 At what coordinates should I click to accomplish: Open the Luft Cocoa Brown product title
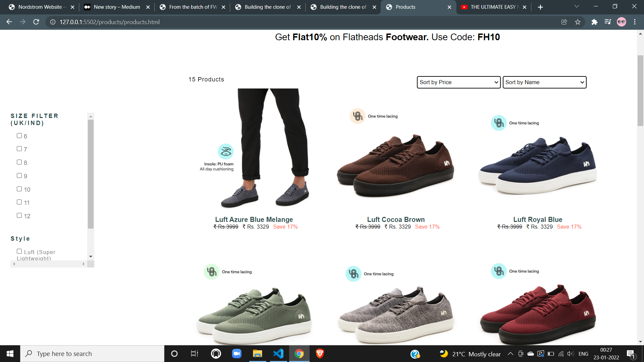tap(396, 220)
